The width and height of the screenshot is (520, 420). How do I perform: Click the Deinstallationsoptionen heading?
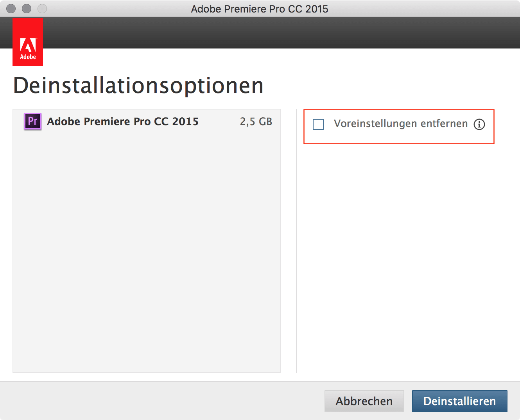coord(138,86)
